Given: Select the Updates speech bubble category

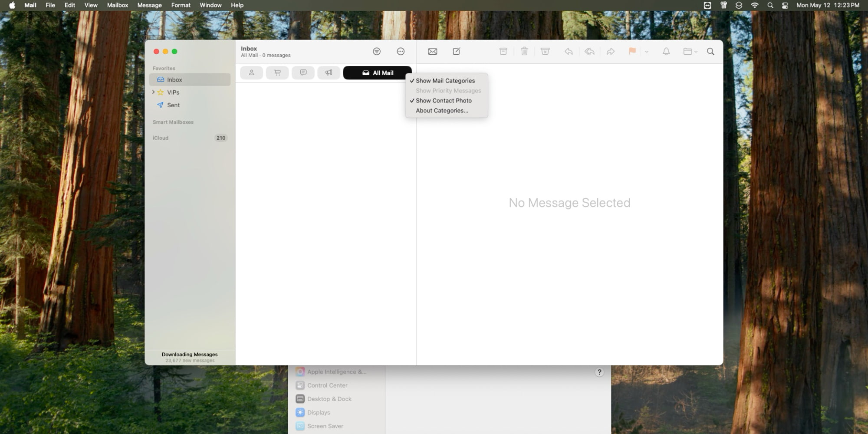Looking at the screenshot, I should point(303,72).
